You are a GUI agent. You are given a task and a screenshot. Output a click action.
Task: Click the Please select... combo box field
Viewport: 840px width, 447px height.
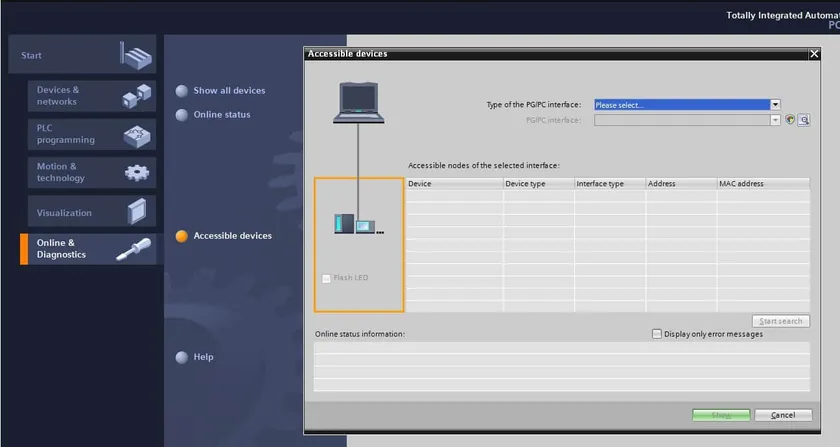(682, 105)
